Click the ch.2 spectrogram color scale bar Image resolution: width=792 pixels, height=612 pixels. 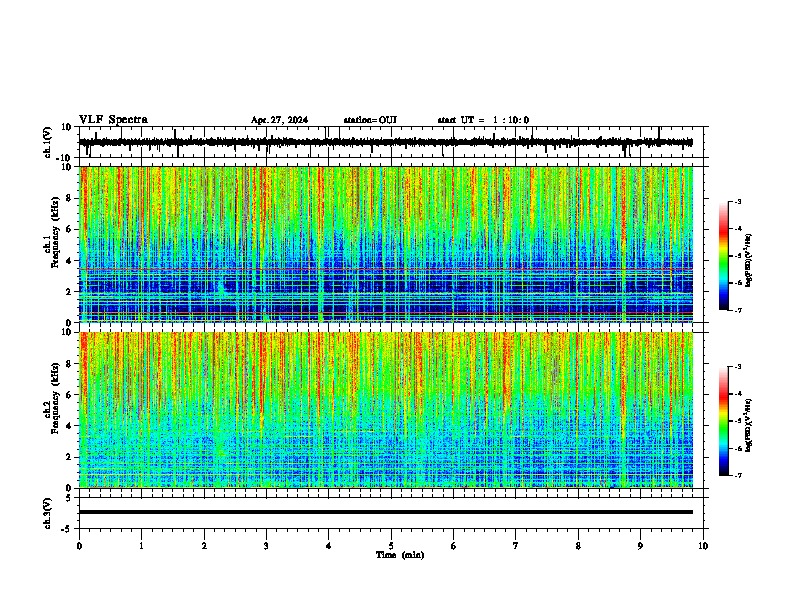click(723, 421)
